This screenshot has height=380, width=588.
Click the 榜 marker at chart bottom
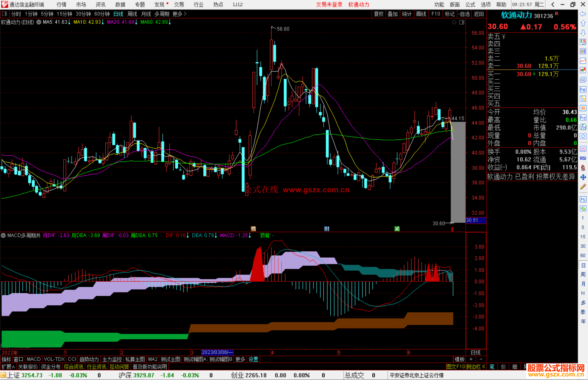(x=253, y=229)
